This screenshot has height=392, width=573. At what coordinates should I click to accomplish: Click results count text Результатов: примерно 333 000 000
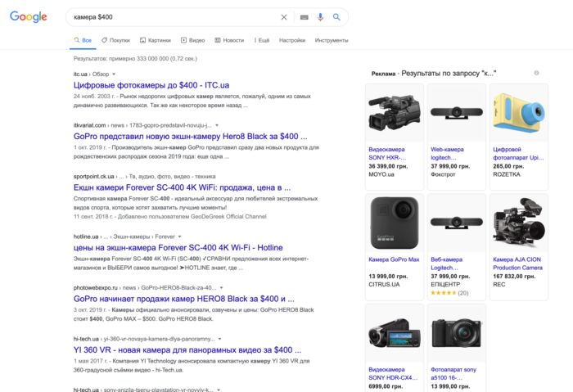(x=135, y=58)
